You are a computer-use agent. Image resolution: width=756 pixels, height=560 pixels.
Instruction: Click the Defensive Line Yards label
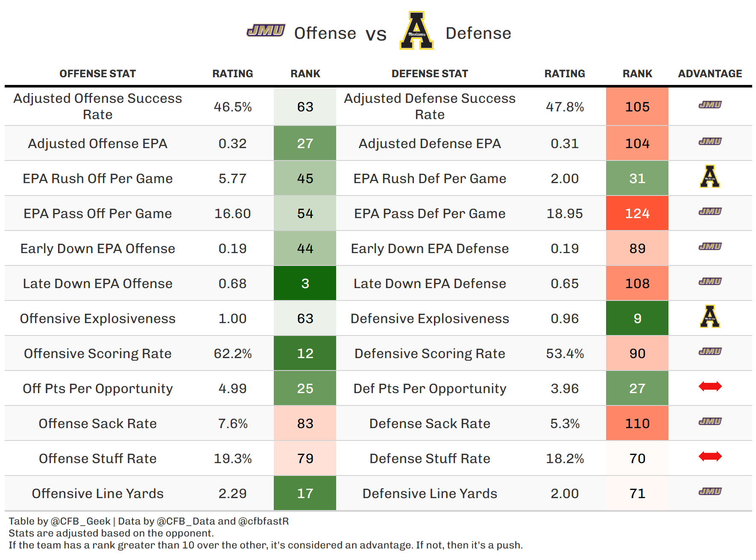pos(430,493)
